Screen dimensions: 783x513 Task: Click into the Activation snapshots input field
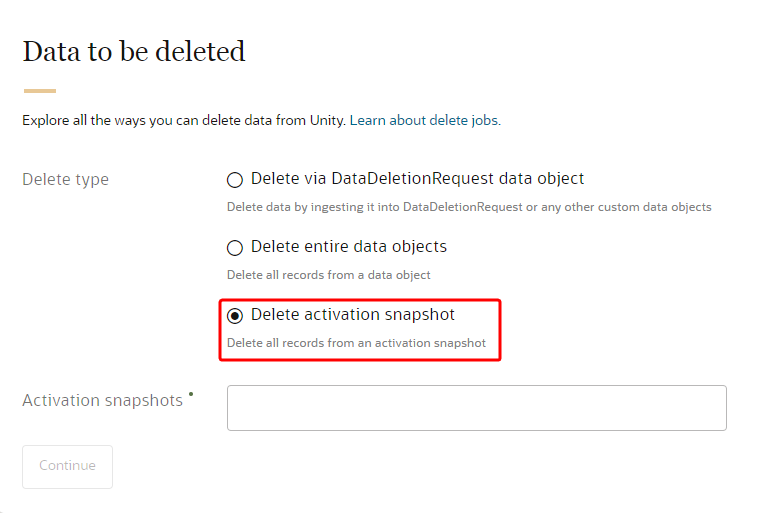tap(476, 408)
